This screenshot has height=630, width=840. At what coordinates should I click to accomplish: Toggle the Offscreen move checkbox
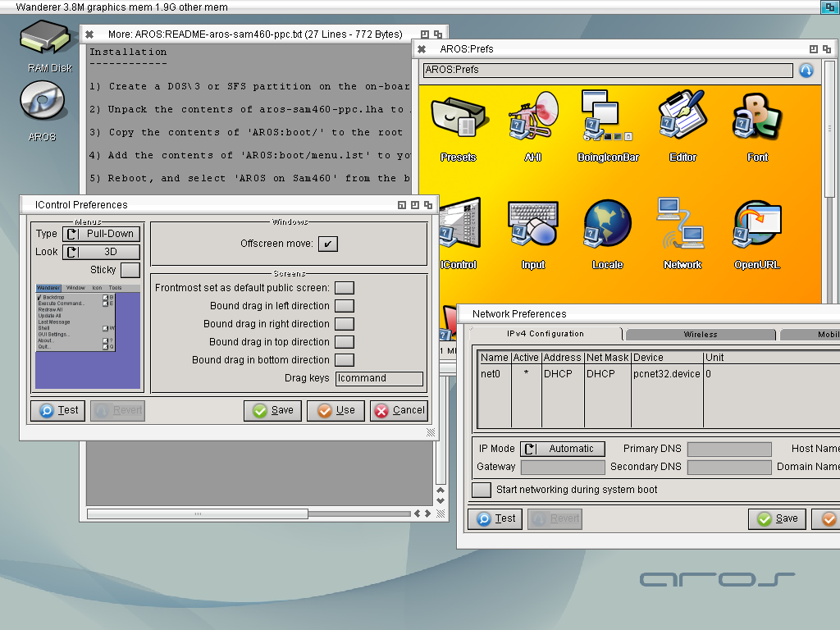pos(328,244)
